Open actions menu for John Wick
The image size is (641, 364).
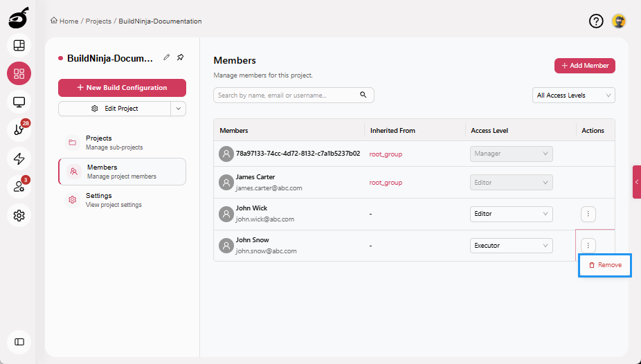pyautogui.click(x=588, y=214)
